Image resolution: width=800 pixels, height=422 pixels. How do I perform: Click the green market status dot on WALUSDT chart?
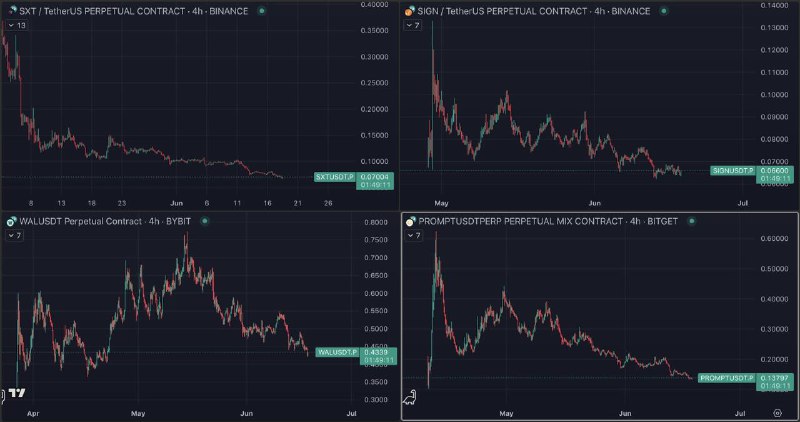tap(205, 221)
